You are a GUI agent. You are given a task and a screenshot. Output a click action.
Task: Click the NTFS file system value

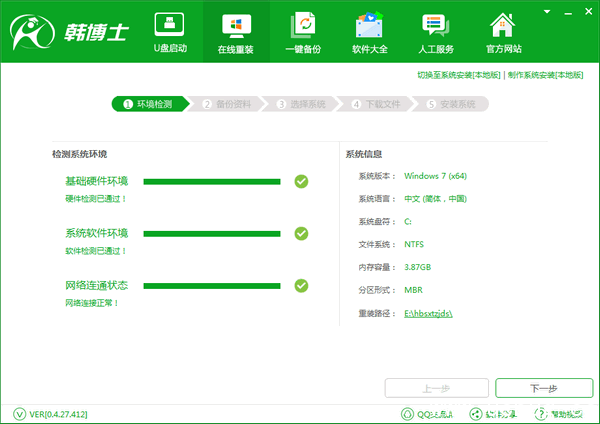414,244
